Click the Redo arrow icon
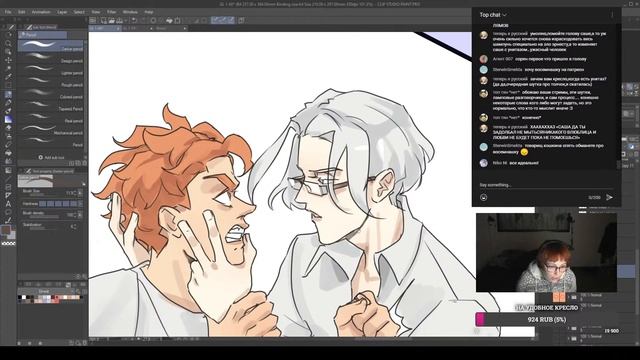640x360 pixels. pos(143,20)
